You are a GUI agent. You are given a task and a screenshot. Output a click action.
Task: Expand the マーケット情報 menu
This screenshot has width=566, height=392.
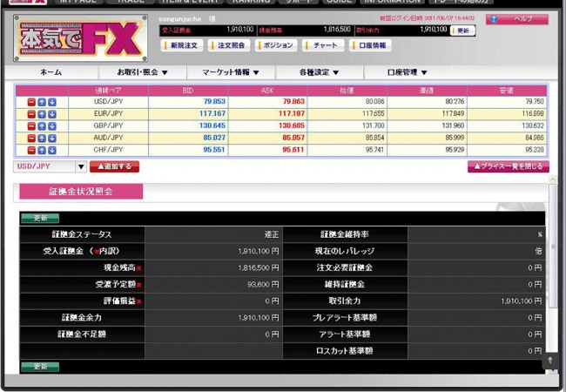click(x=231, y=72)
